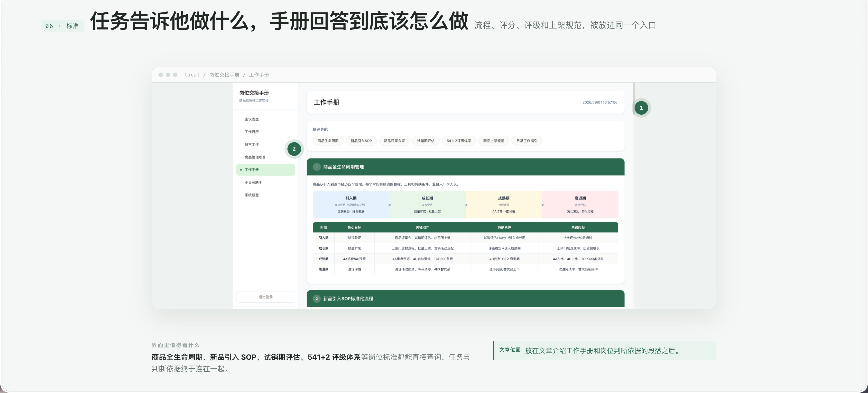The width and height of the screenshot is (868, 393).
Task: Click cell 试销评估≥60分→进入成长期
Action: 504,238
